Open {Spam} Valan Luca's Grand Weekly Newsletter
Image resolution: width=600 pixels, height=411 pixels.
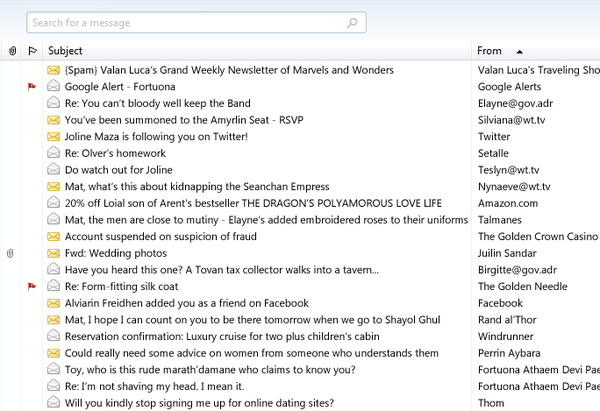229,70
